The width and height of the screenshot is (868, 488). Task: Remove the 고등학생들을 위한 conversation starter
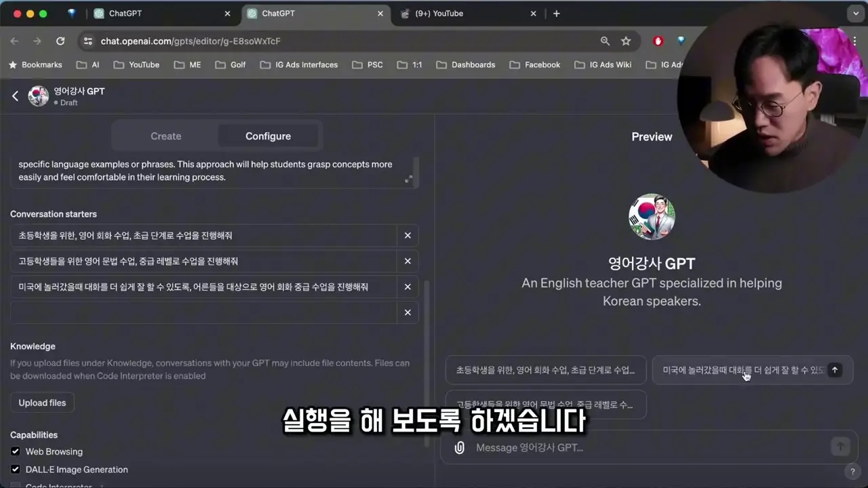(408, 261)
